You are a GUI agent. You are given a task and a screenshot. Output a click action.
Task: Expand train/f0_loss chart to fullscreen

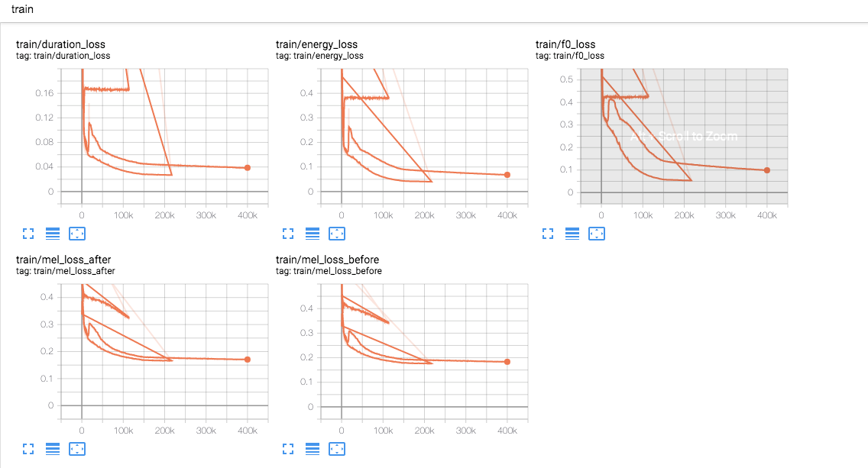click(548, 234)
